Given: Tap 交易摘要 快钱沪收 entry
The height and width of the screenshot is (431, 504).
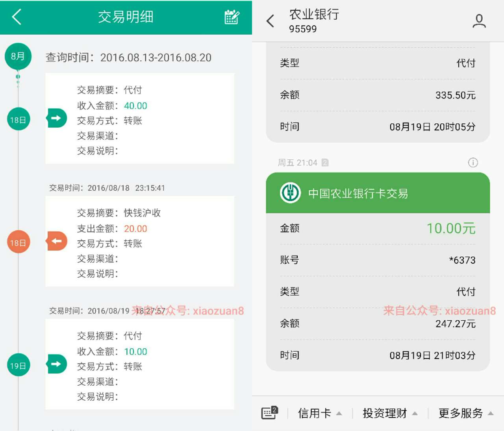Looking at the screenshot, I should pyautogui.click(x=119, y=213).
